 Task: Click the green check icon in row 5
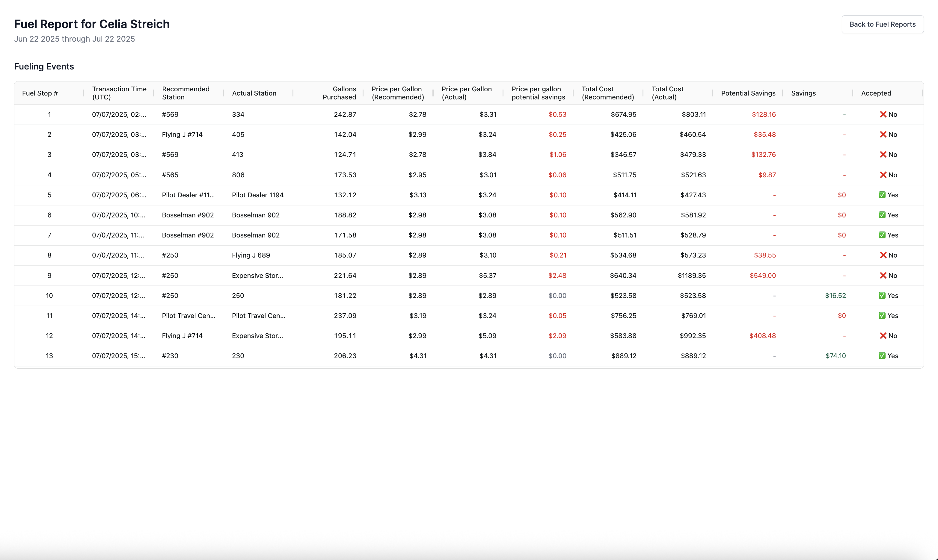pyautogui.click(x=882, y=195)
